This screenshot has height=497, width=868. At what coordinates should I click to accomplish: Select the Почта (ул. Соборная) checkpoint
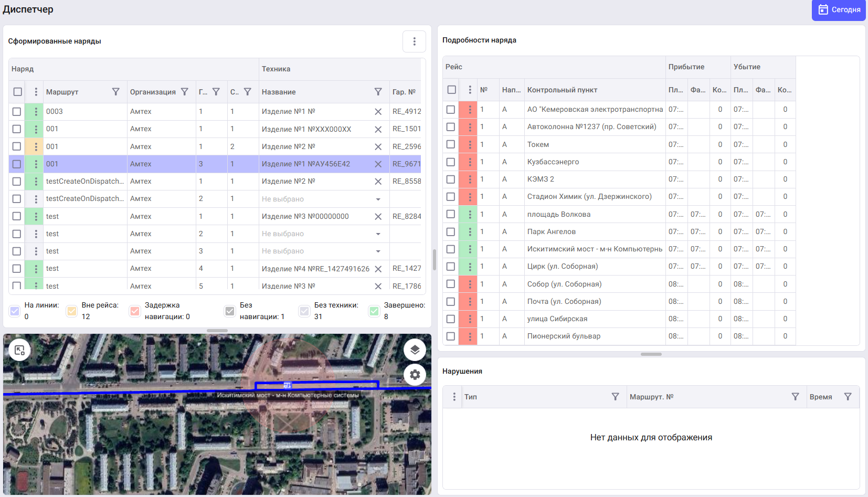pos(595,301)
